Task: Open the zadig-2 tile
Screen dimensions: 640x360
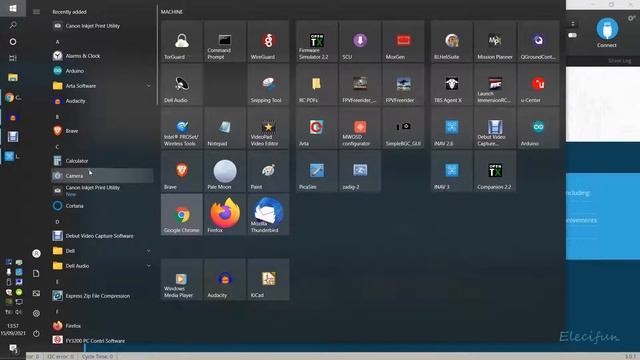Action: coord(360,171)
